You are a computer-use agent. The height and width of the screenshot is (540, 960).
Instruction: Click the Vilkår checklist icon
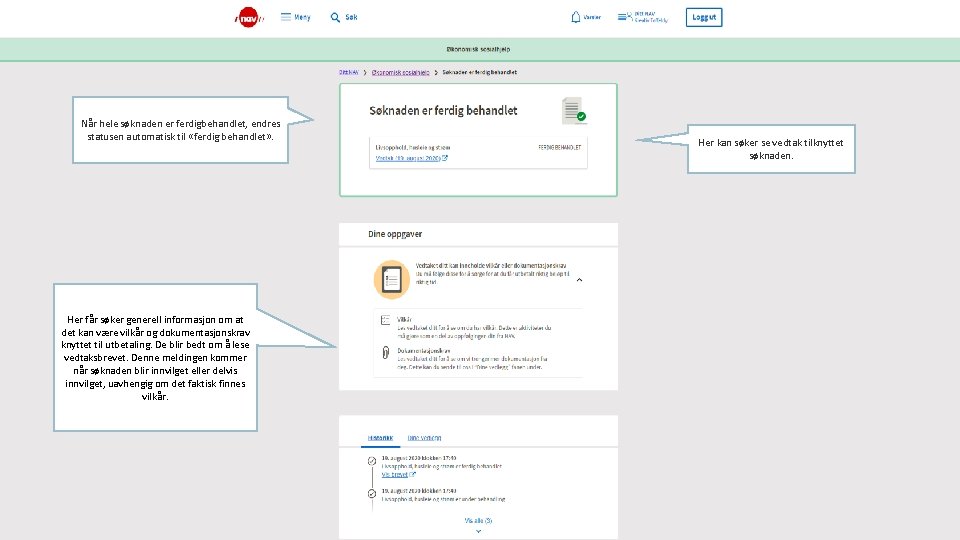click(x=385, y=320)
